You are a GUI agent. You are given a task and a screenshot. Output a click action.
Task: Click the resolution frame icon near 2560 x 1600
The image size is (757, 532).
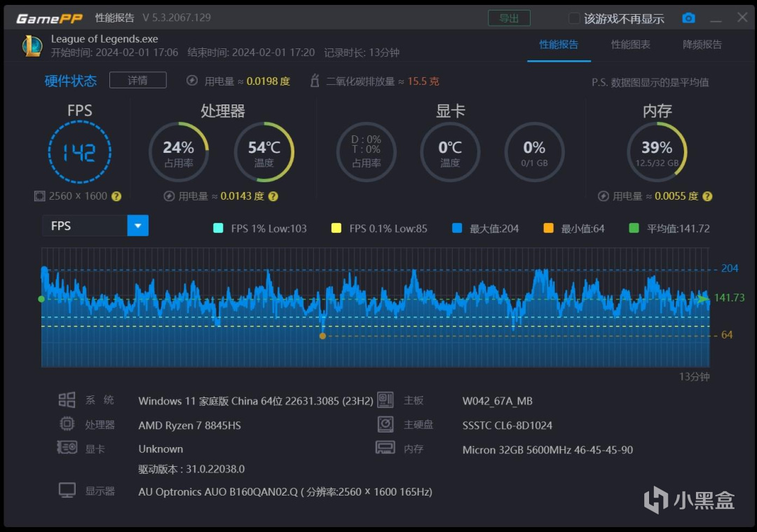click(39, 196)
